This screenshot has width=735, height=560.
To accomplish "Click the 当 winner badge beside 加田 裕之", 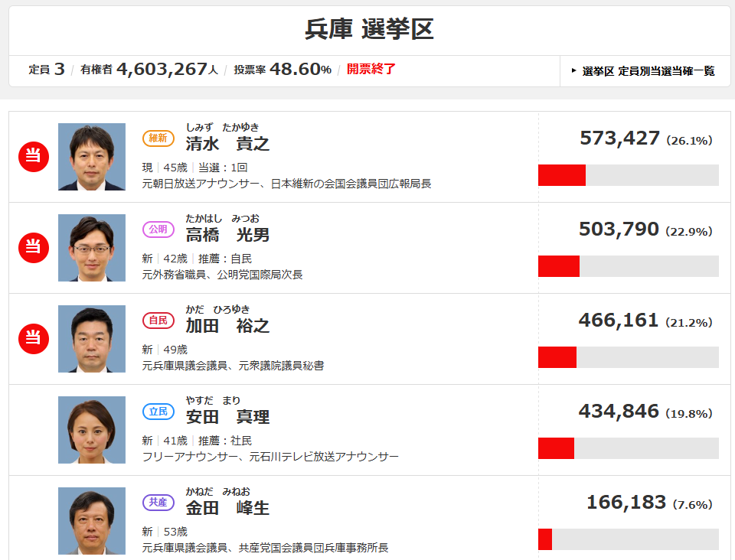I will point(33,339).
